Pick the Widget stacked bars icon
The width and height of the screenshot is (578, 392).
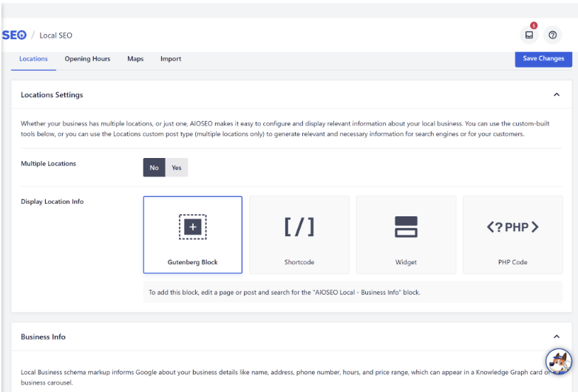406,227
